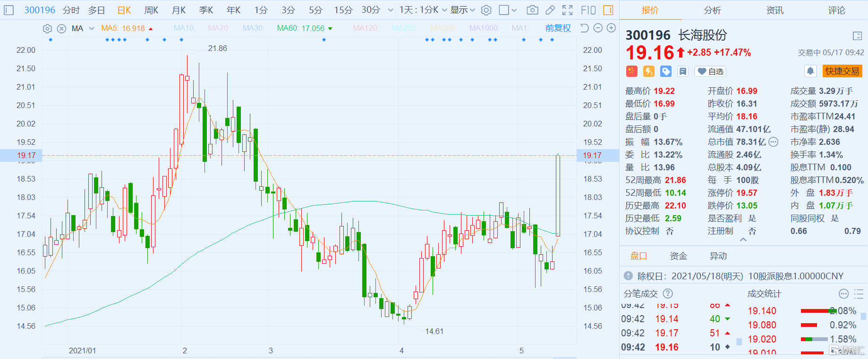Open the notes bookmark icon
868x359 pixels.
pyautogui.click(x=683, y=71)
